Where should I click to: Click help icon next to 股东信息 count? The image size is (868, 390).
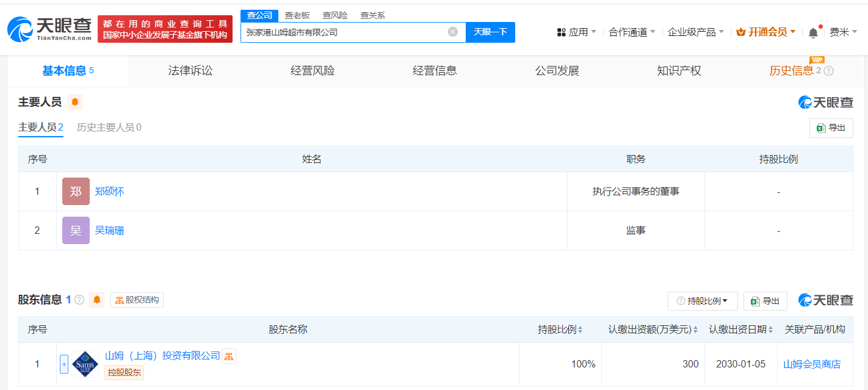pyautogui.click(x=79, y=300)
